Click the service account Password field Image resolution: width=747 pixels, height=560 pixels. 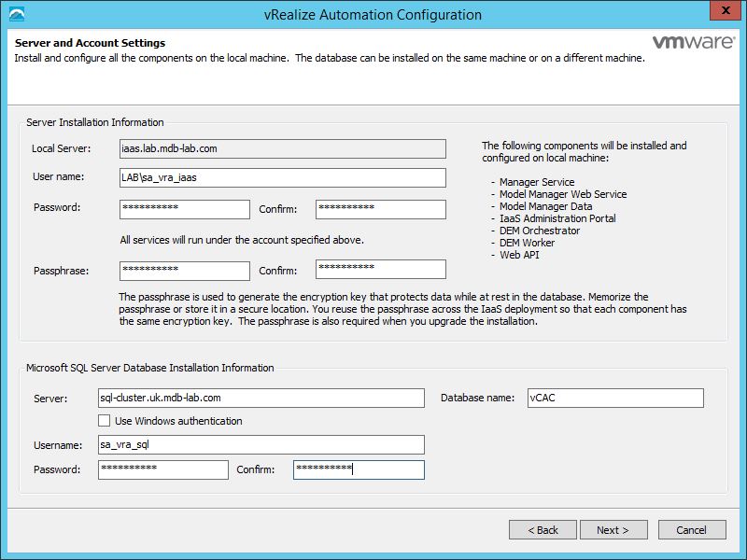tap(184, 209)
